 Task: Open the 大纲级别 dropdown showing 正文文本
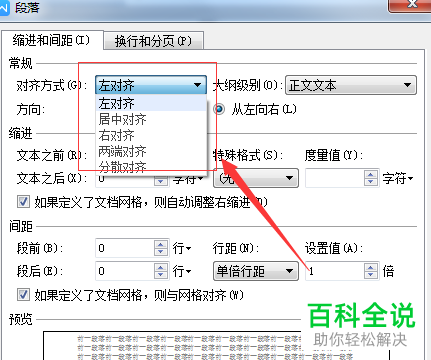[x=351, y=85]
